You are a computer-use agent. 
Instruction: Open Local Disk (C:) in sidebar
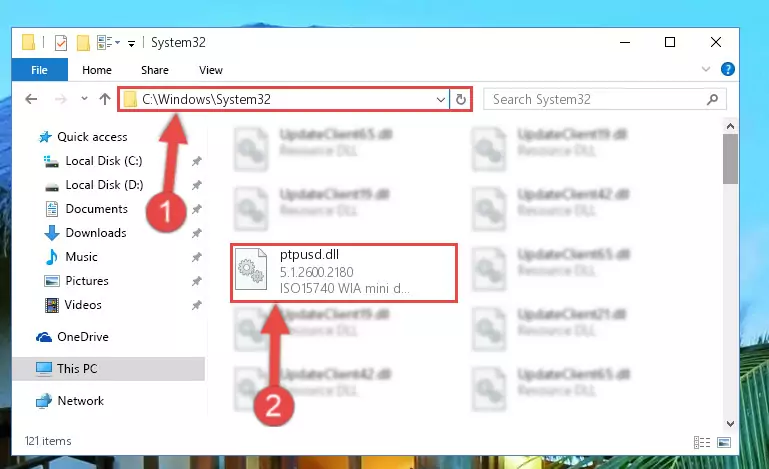[x=103, y=161]
